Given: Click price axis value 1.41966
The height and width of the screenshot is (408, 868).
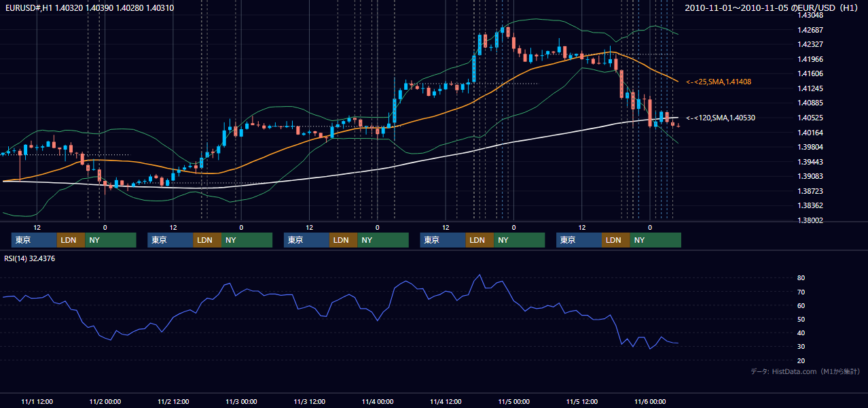Looking at the screenshot, I should click(x=810, y=59).
